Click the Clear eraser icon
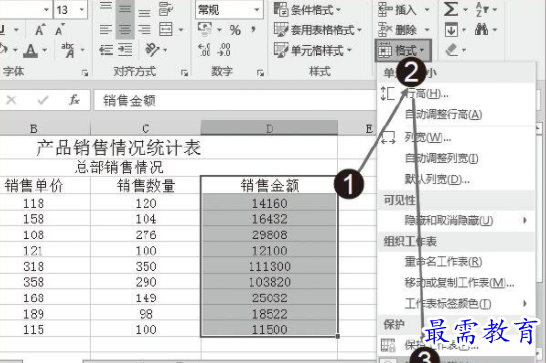 coord(452,50)
